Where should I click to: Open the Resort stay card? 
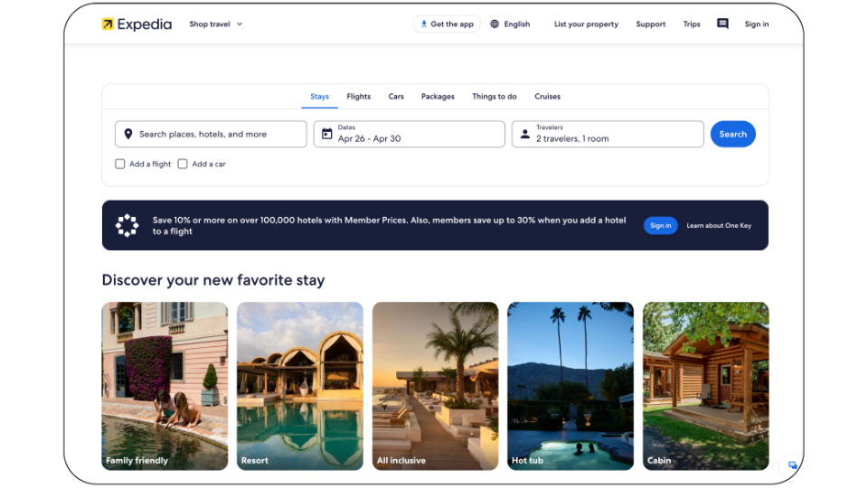(x=300, y=386)
